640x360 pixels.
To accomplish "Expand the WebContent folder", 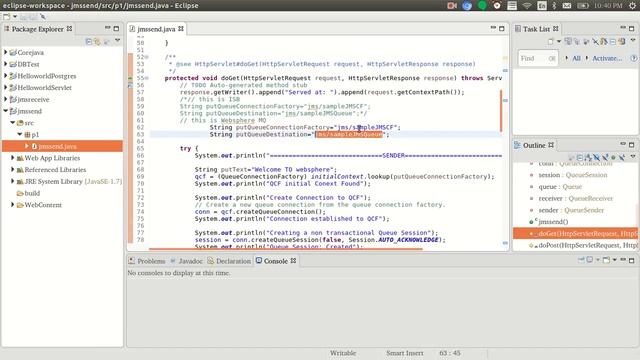I will click(13, 204).
